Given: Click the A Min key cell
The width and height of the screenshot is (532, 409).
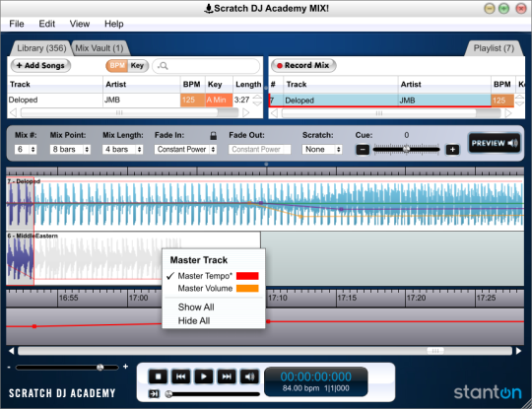Looking at the screenshot, I should [x=219, y=100].
